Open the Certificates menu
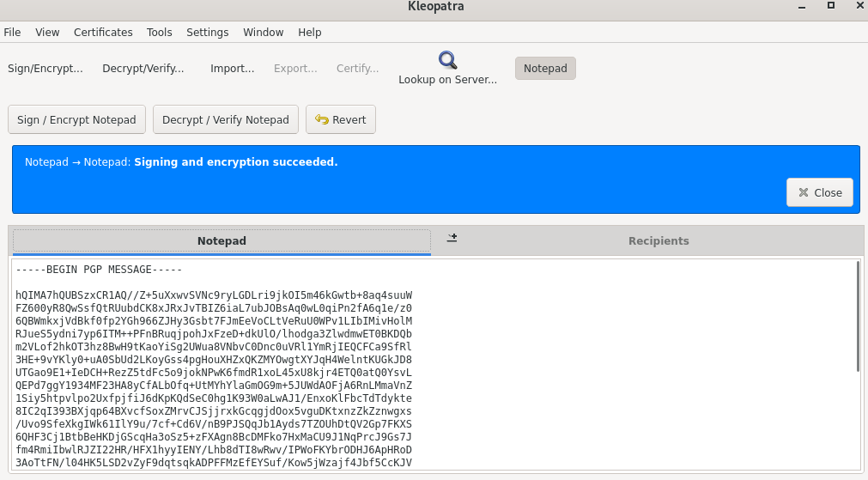This screenshot has width=868, height=480. click(x=103, y=32)
